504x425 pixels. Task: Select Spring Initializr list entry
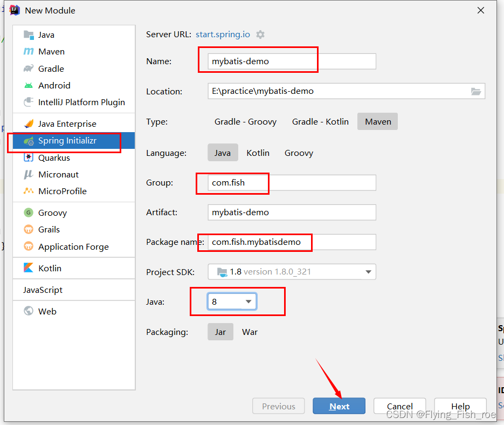pos(74,141)
